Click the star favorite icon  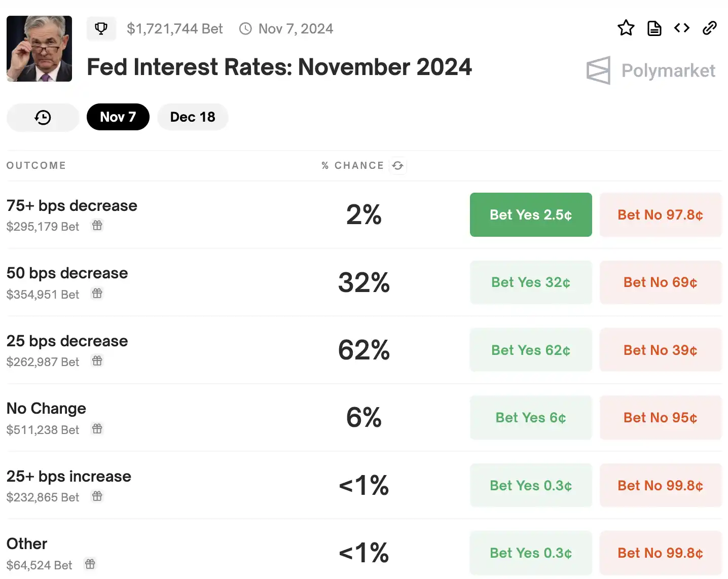pyautogui.click(x=626, y=28)
